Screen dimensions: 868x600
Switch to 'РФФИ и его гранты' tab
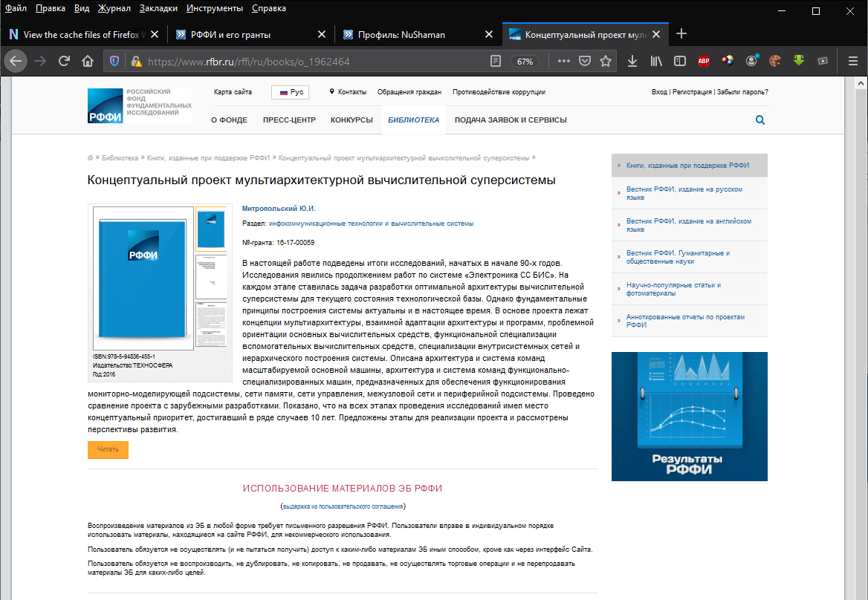pos(250,34)
